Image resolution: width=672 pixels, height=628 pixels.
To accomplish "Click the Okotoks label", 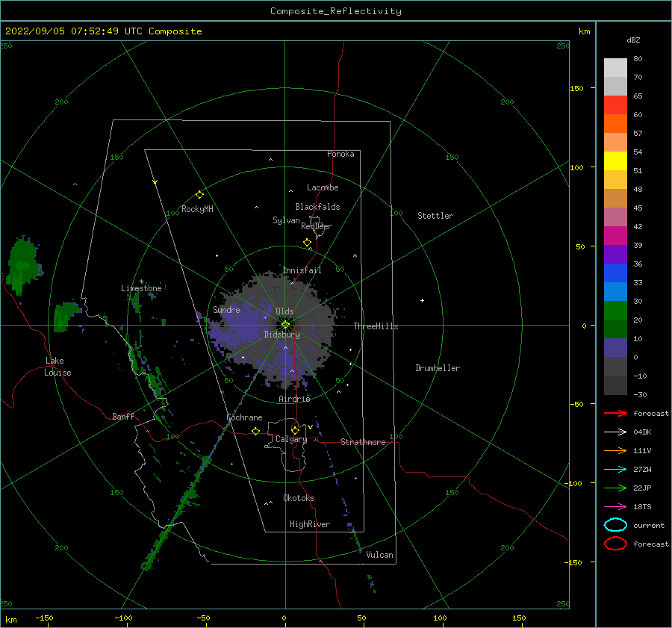I will coord(299,498).
